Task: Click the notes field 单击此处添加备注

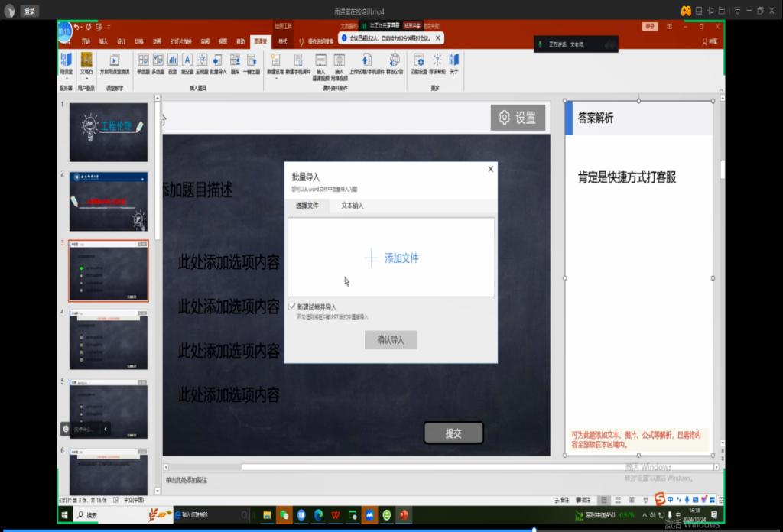Action: click(187, 480)
